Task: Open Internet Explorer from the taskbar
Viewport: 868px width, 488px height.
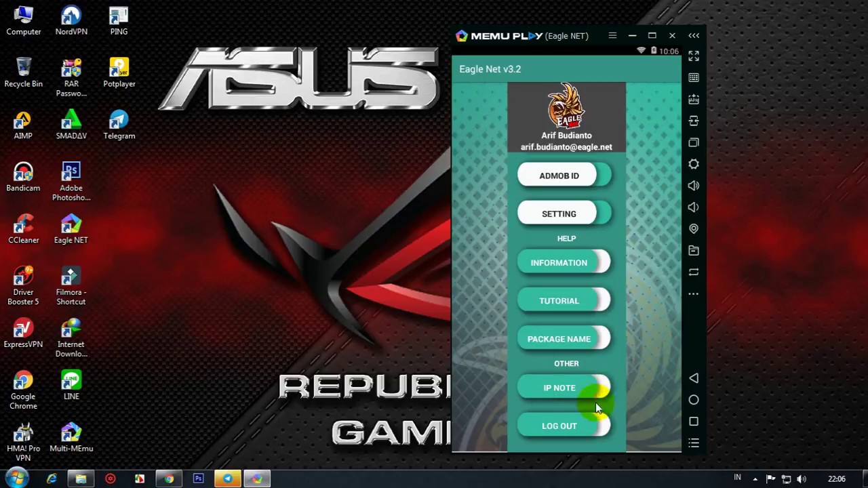Action: [x=52, y=479]
